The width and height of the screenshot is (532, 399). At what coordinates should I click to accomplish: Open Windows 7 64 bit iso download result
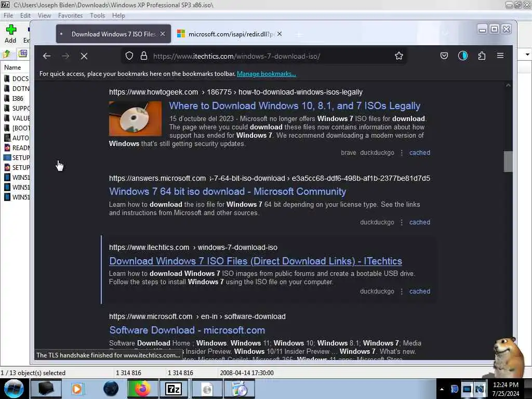[228, 192]
